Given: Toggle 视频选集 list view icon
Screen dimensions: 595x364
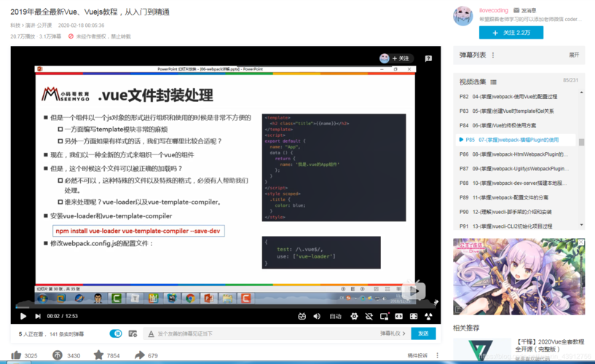Looking at the screenshot, I should tap(493, 82).
